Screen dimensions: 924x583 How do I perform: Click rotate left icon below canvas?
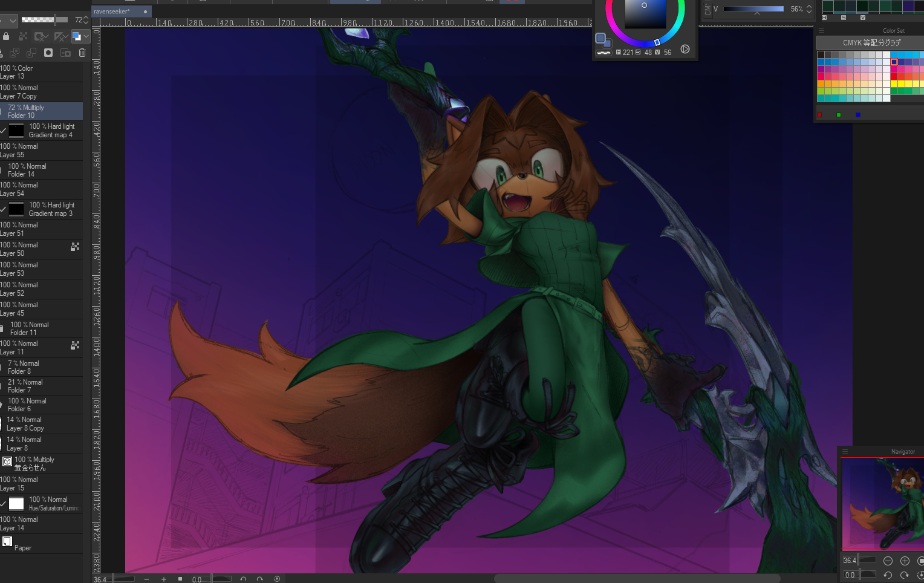pyautogui.click(x=243, y=579)
